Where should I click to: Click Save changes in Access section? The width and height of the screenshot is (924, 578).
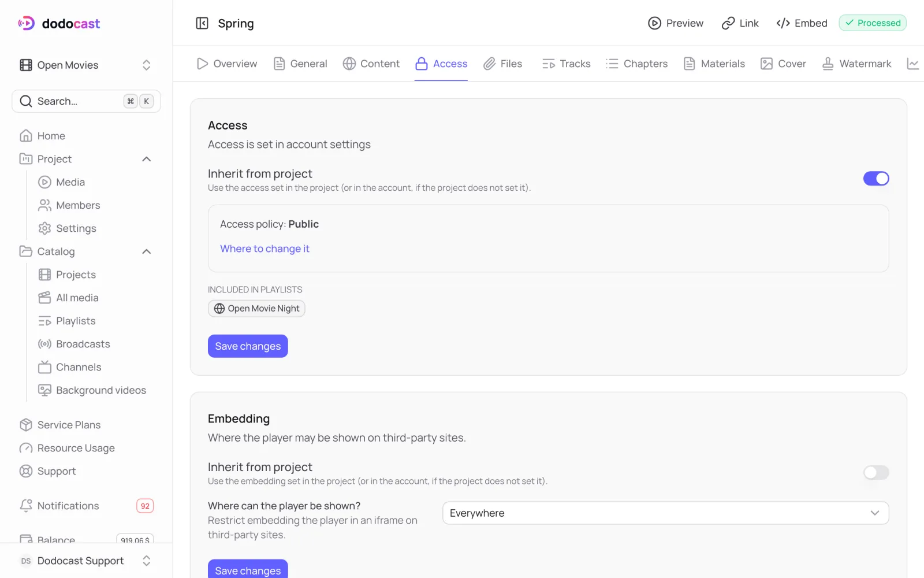point(248,346)
